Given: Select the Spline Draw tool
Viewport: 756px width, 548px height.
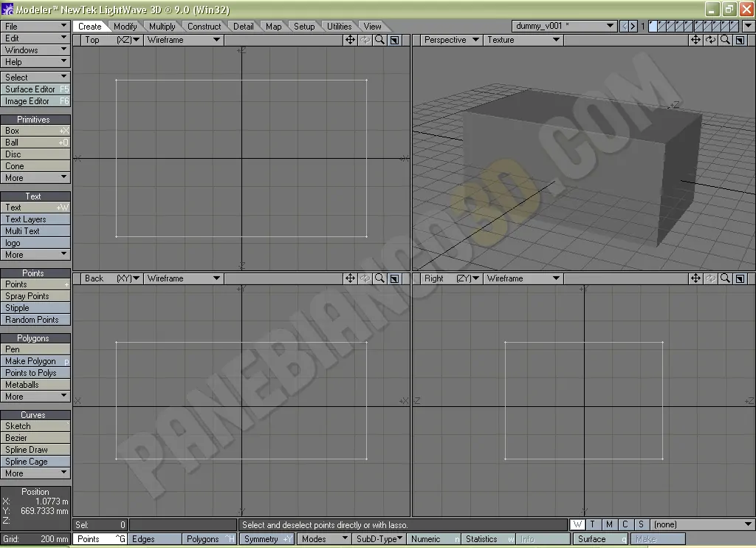Looking at the screenshot, I should point(35,450).
